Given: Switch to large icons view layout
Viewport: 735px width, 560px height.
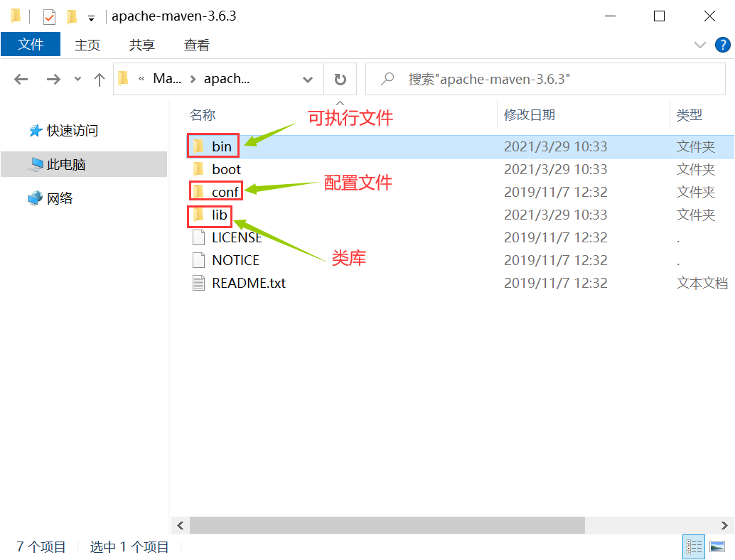Looking at the screenshot, I should point(717,546).
